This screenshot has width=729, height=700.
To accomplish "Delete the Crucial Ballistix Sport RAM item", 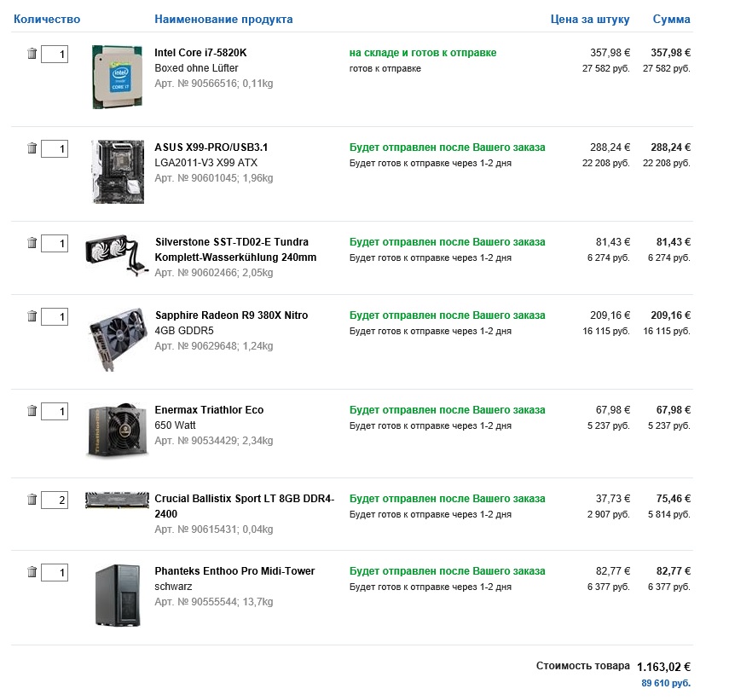I will point(32,500).
